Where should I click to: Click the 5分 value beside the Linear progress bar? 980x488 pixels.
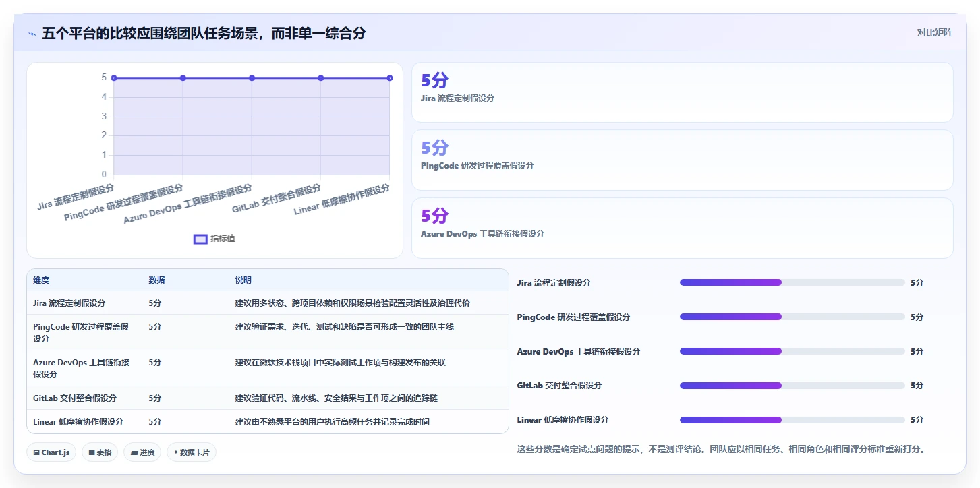[917, 420]
